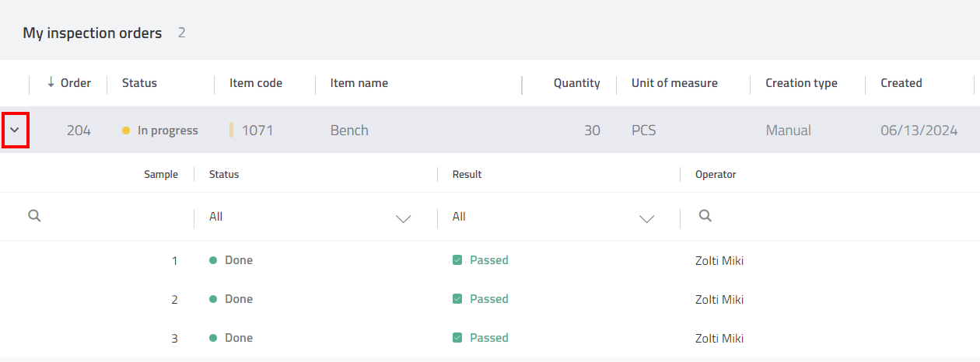Viewport: 980px width, 362px height.
Task: Click the Creation type column header
Action: point(801,83)
